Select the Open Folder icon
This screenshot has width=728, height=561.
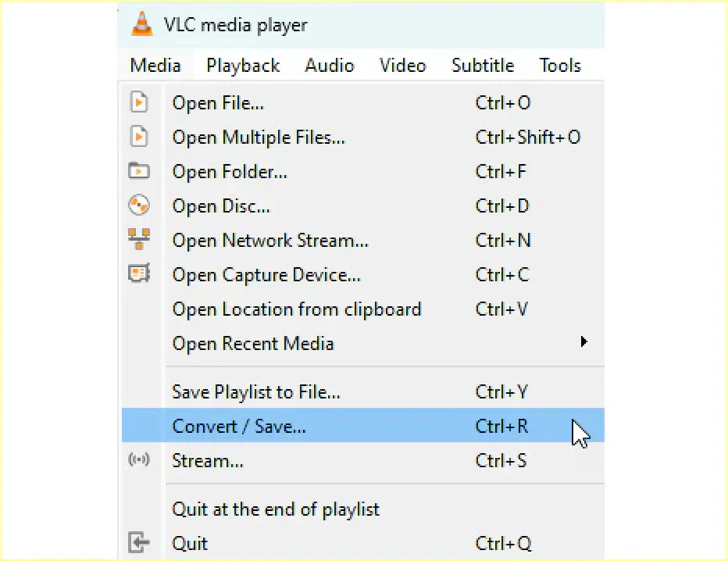tap(141, 171)
